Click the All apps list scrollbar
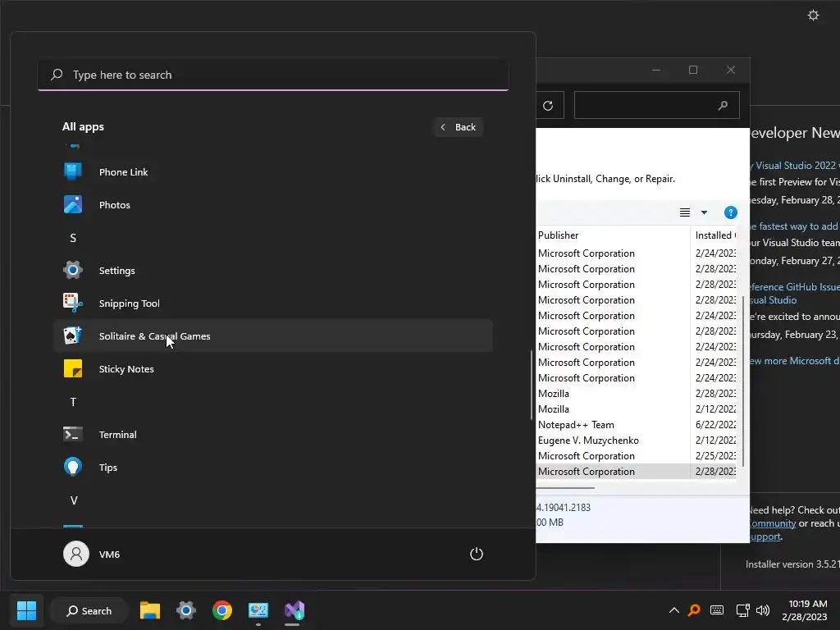Viewport: 840px width, 630px height. (532, 385)
